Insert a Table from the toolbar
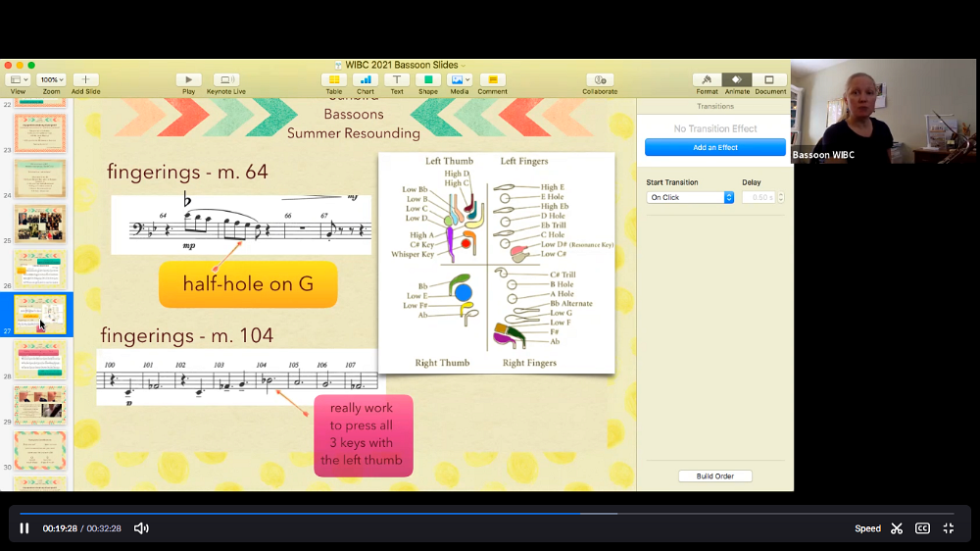980x551 pixels. click(x=334, y=79)
